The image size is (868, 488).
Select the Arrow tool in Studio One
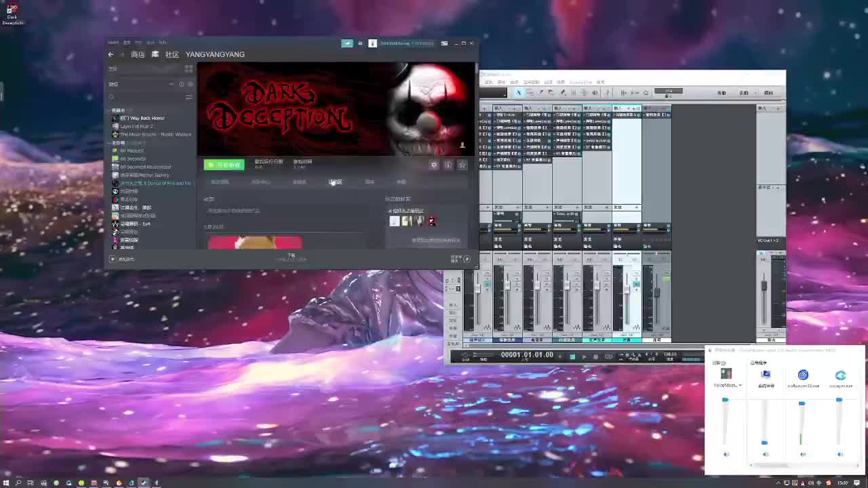pos(519,93)
